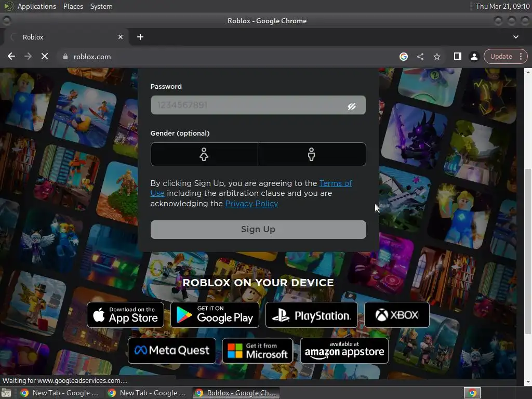The height and width of the screenshot is (399, 532).
Task: Click the scrollbar down arrow
Action: (528, 382)
